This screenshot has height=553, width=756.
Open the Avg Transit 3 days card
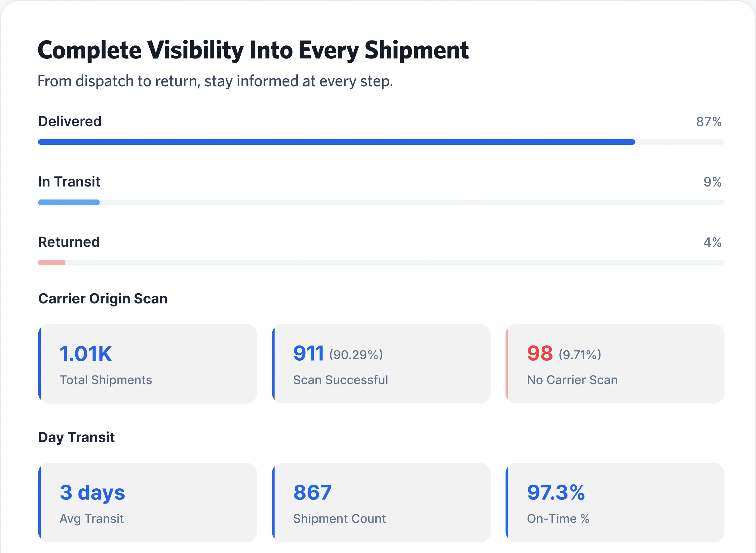[147, 502]
